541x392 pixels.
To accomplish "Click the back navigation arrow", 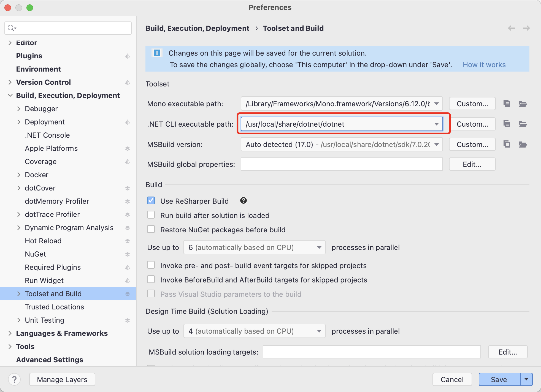I will (512, 28).
